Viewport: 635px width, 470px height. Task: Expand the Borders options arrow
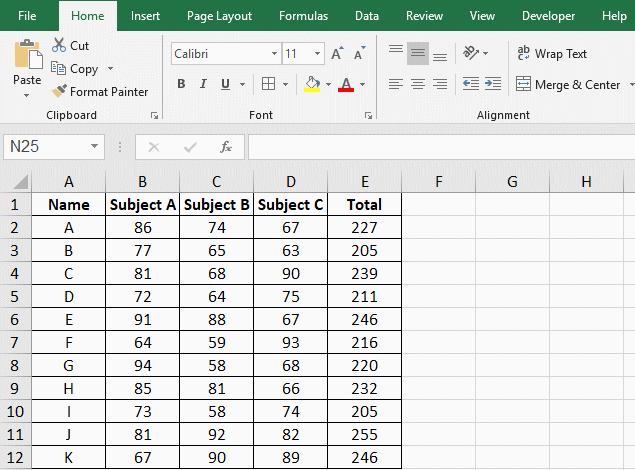[286, 84]
